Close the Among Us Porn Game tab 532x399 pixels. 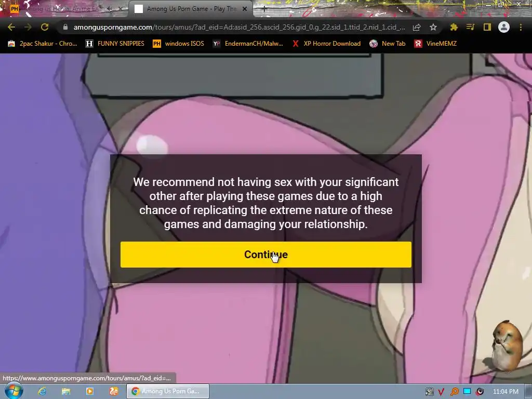[245, 9]
